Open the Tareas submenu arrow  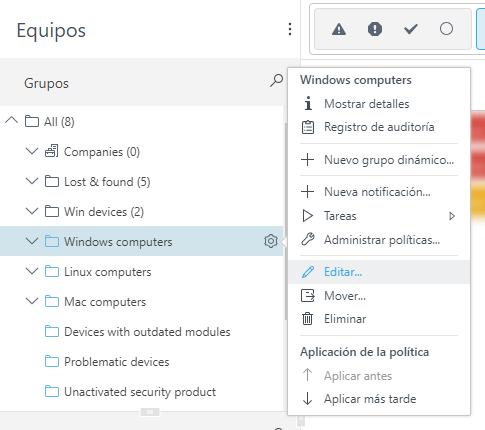(x=452, y=216)
